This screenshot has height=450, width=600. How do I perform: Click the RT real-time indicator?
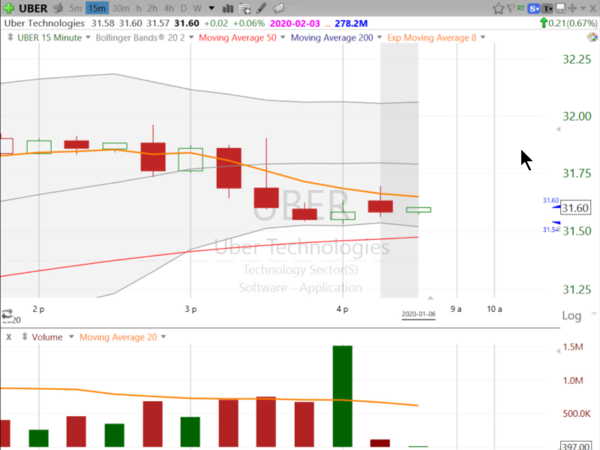pos(521,8)
